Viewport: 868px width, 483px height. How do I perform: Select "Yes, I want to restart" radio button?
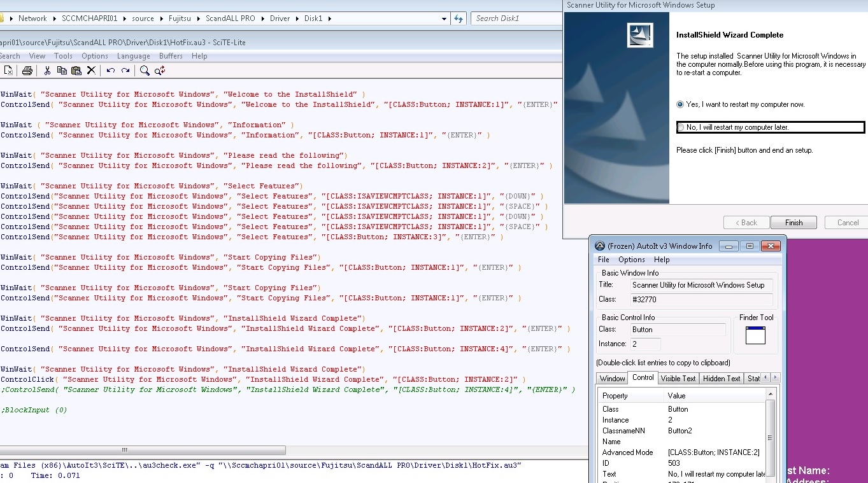click(681, 104)
